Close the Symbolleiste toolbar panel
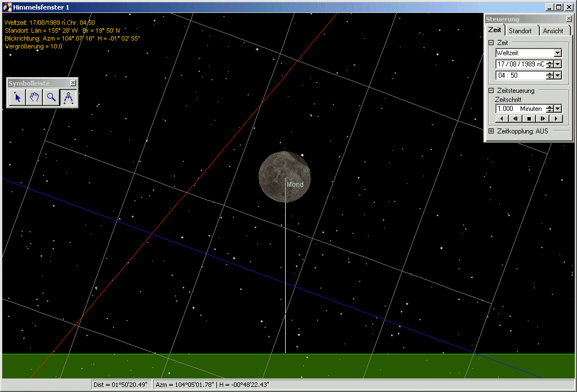Viewport: 577px width, 392px height. tap(73, 83)
